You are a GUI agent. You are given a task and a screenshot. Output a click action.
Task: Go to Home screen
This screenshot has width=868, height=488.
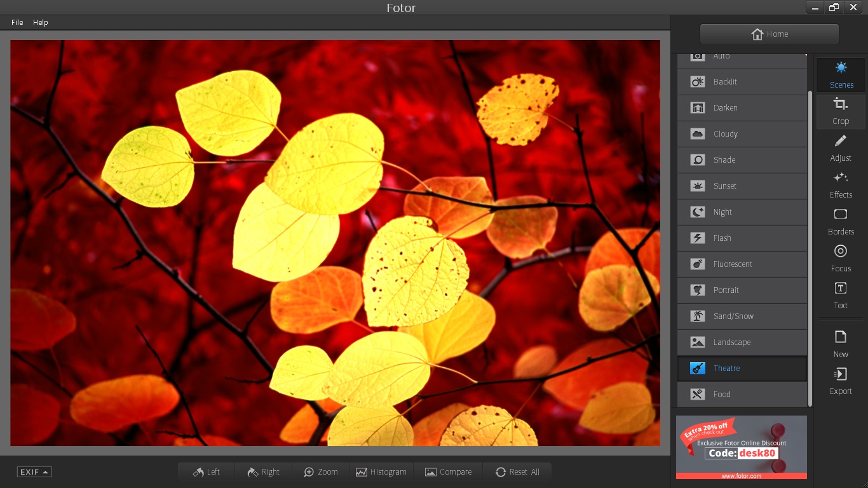(x=770, y=34)
